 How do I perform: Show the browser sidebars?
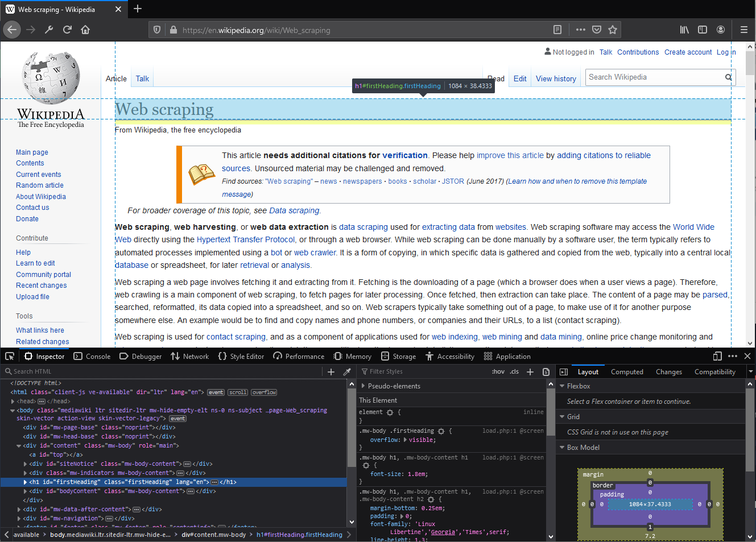click(x=703, y=30)
